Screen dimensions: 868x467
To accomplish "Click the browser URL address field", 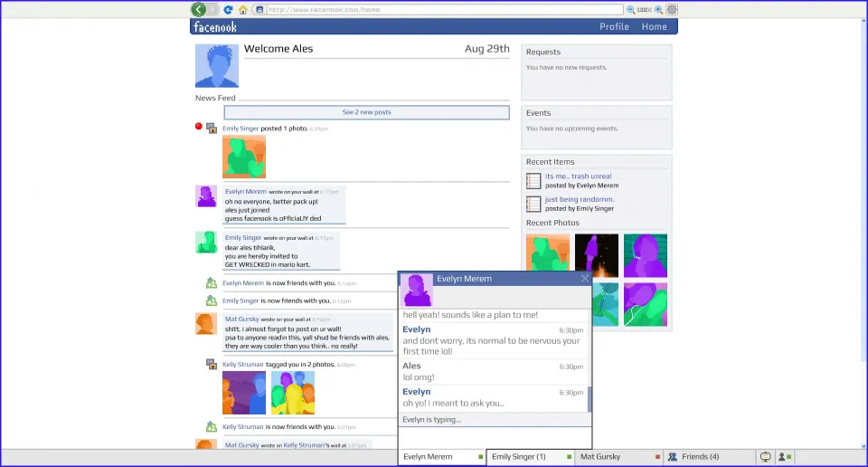I will point(445,9).
